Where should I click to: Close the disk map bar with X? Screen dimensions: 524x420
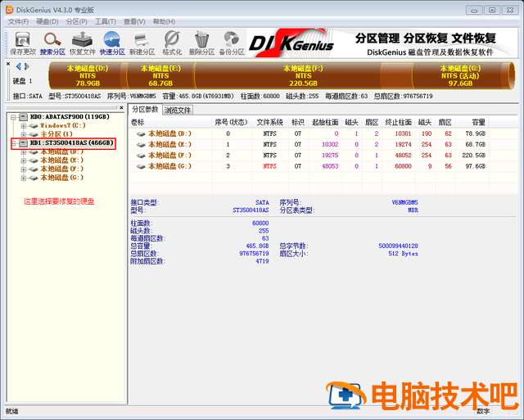[x=8, y=64]
